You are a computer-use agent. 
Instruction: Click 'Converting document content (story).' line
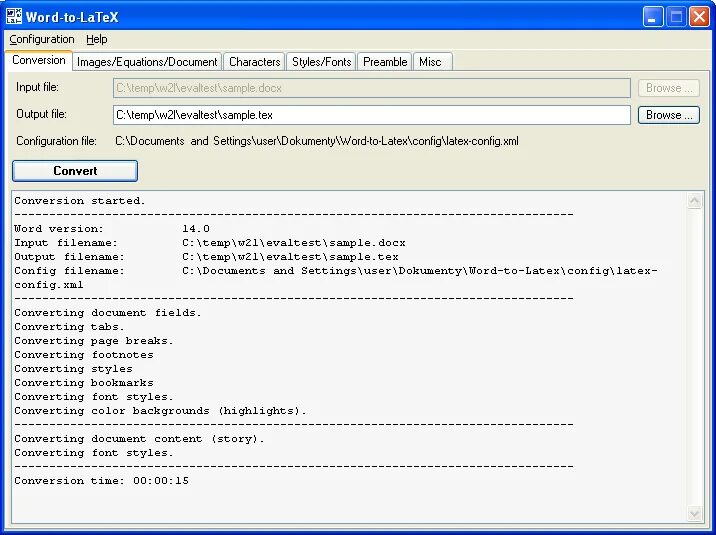(x=139, y=439)
